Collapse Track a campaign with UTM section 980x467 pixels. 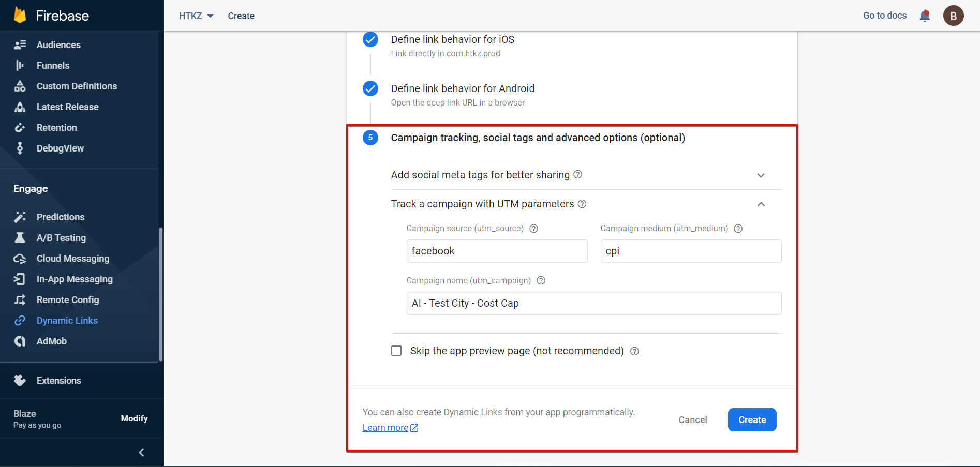click(761, 204)
